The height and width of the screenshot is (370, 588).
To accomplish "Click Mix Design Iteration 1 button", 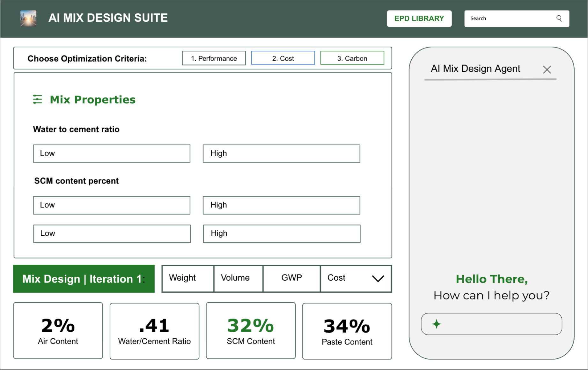I will point(83,279).
